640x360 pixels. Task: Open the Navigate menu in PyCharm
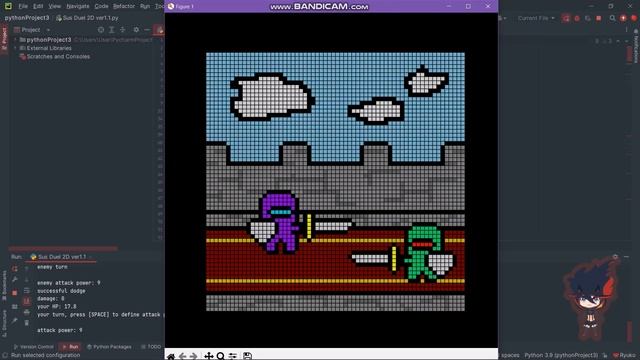(x=78, y=6)
